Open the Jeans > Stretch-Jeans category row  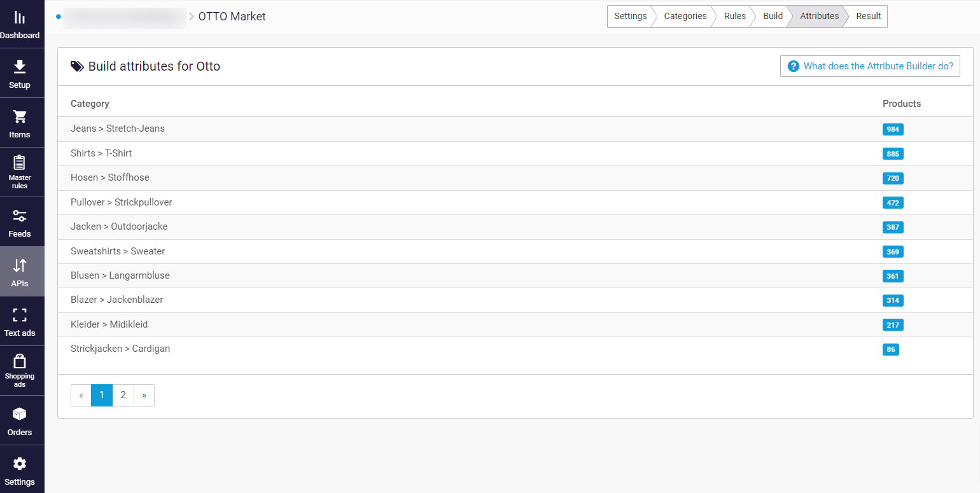click(x=118, y=128)
